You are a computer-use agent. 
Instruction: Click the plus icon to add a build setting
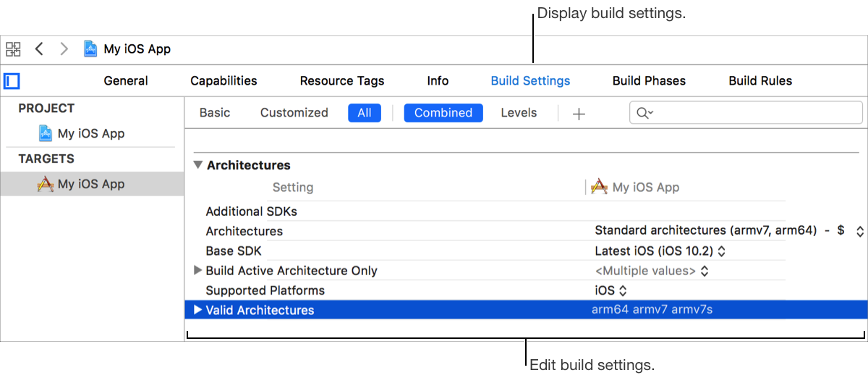(579, 114)
